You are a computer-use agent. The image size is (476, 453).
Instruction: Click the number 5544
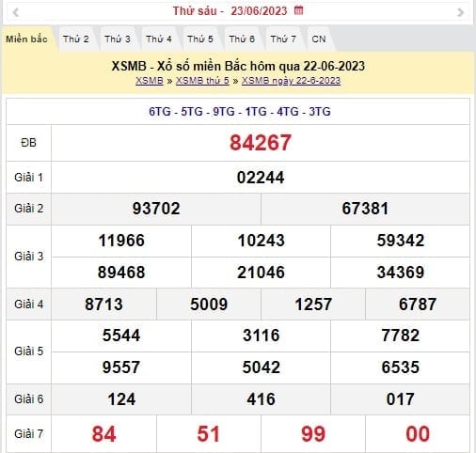pos(121,336)
